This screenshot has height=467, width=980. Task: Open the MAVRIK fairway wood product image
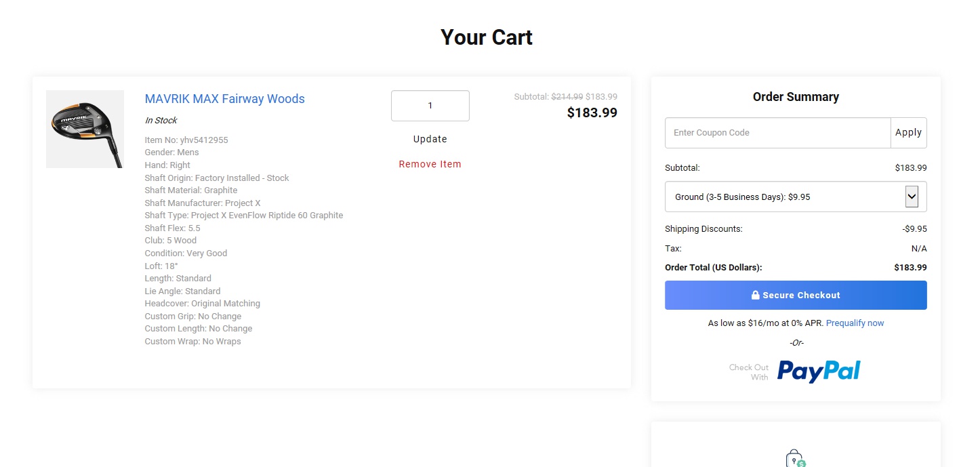coord(85,129)
